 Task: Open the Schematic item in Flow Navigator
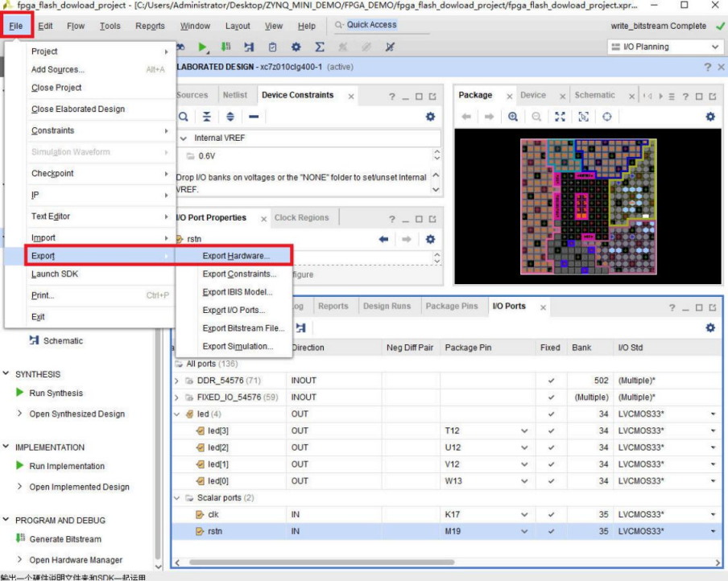(63, 341)
